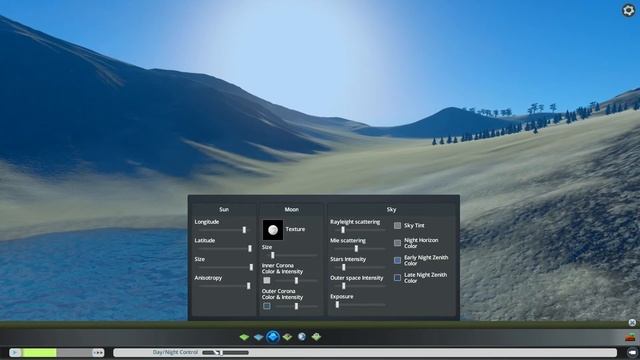Open the Night Horizon Color swatch
640x360 pixels.
[x=397, y=243]
